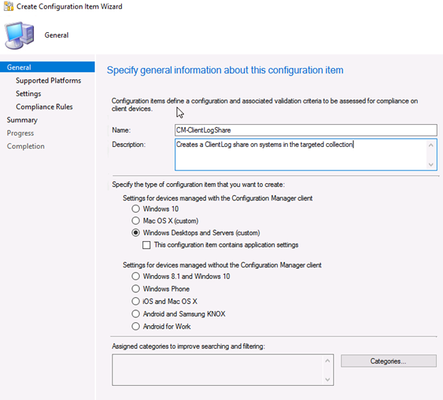Image resolution: width=443 pixels, height=400 pixels.
Task: Select Windows 8.1 and Windows 10 option
Action: click(135, 276)
